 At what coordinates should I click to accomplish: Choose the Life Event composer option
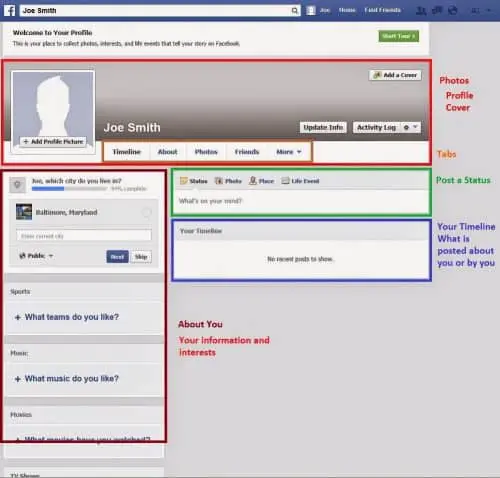tap(300, 181)
